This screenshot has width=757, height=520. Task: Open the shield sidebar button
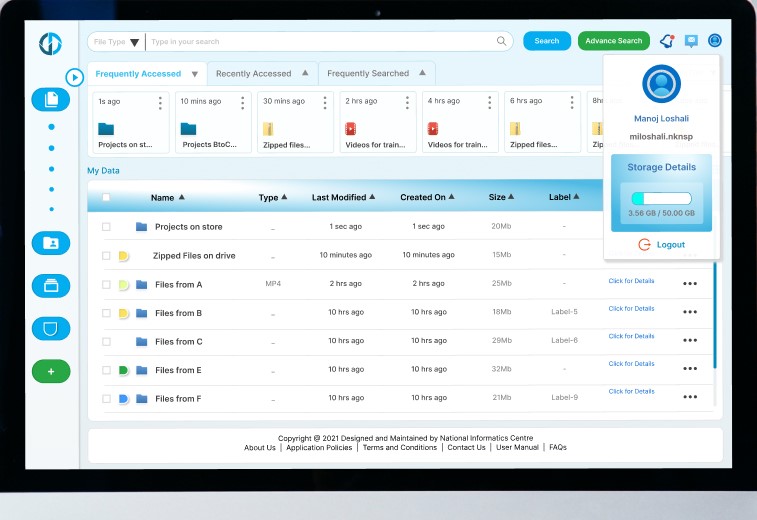(x=51, y=329)
